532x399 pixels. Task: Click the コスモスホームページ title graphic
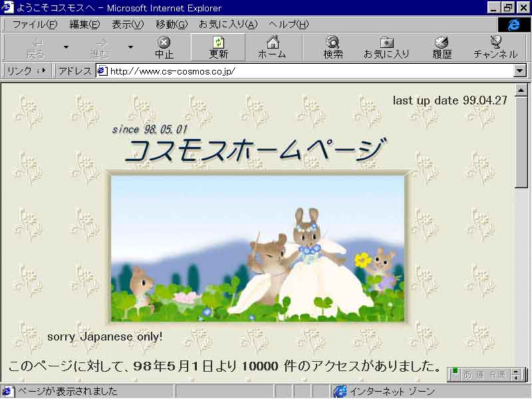[x=255, y=150]
